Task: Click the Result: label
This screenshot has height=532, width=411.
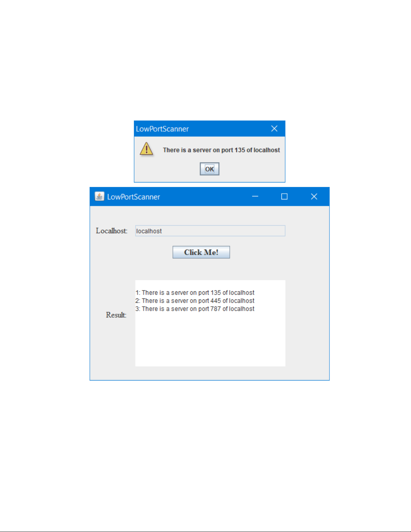Action: coord(116,315)
